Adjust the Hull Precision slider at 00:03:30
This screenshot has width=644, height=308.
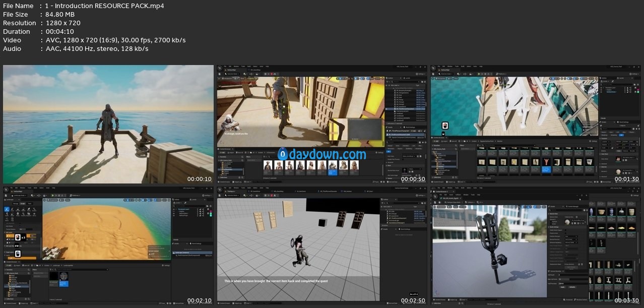click(573, 283)
